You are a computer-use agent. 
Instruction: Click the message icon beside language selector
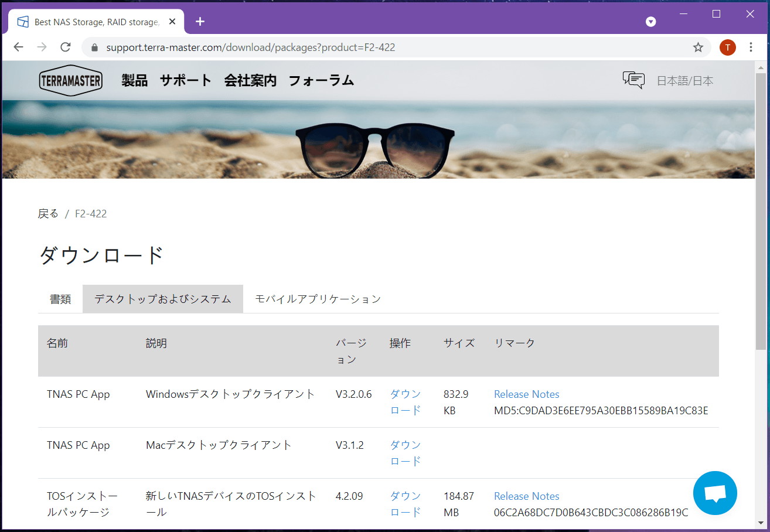tap(633, 80)
